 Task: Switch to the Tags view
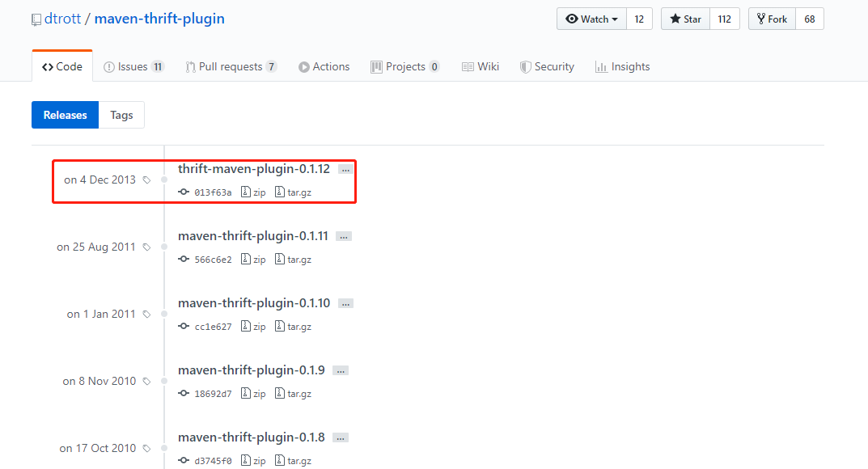pos(122,115)
